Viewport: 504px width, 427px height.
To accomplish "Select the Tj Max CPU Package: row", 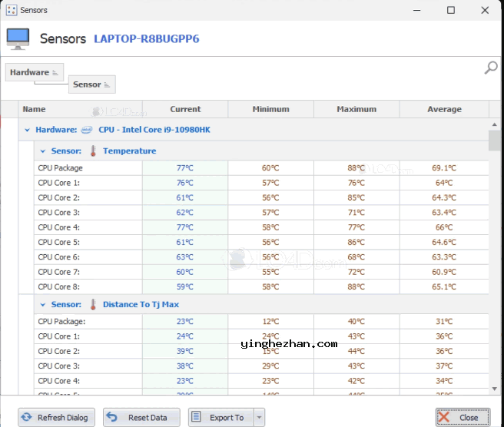I will 261,322.
